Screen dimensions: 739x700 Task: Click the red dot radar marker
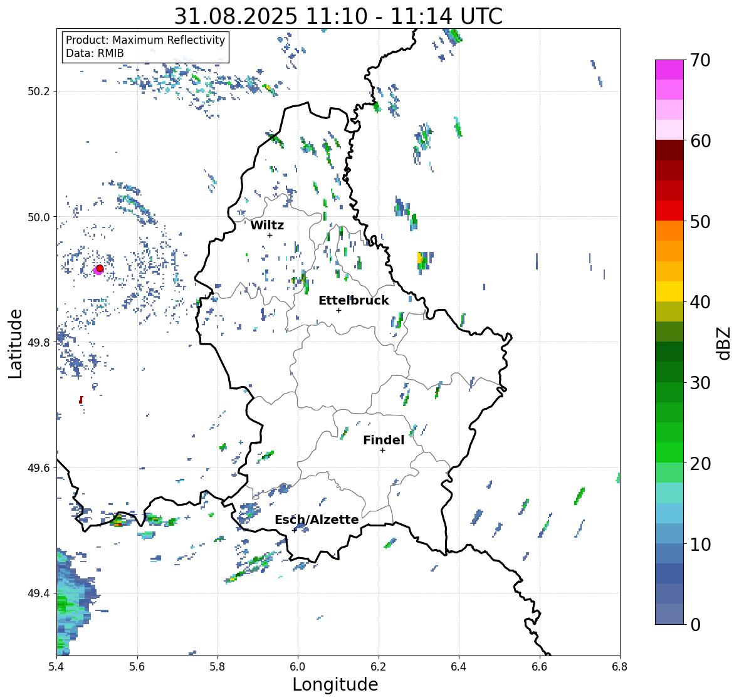tap(100, 268)
